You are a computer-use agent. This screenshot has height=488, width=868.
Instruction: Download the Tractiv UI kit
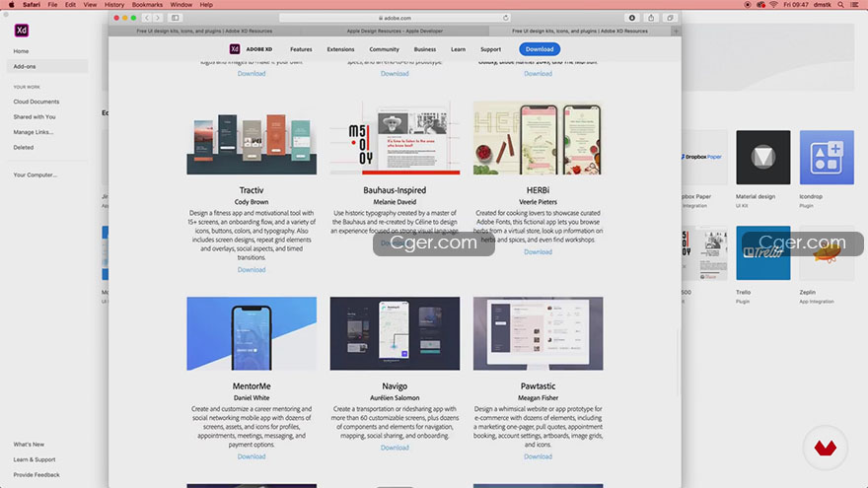[252, 269]
